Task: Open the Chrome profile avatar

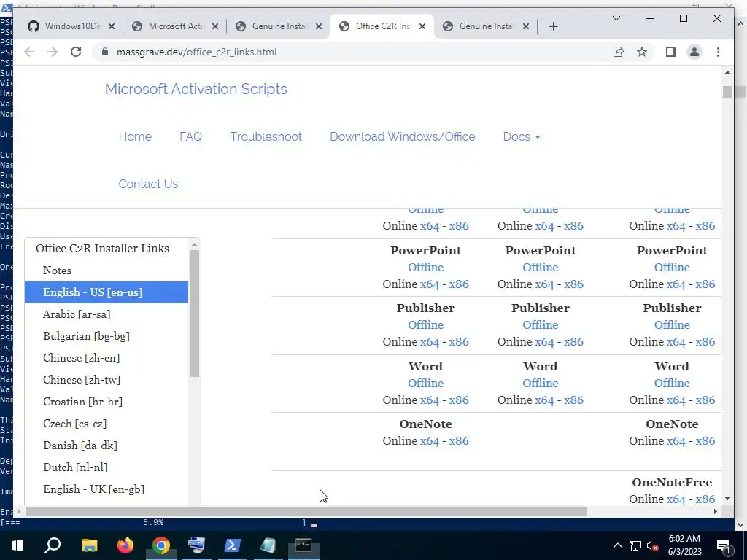Action: point(694,52)
